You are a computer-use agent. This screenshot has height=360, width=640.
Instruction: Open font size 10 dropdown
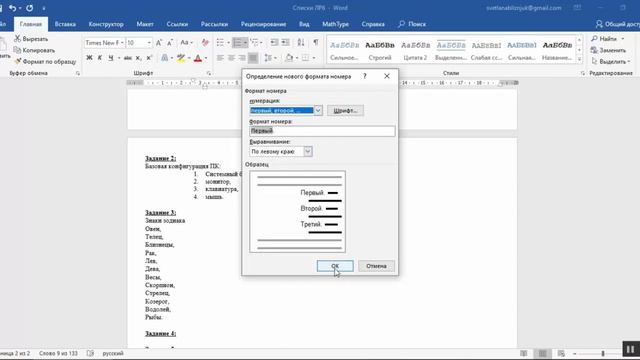tap(149, 42)
